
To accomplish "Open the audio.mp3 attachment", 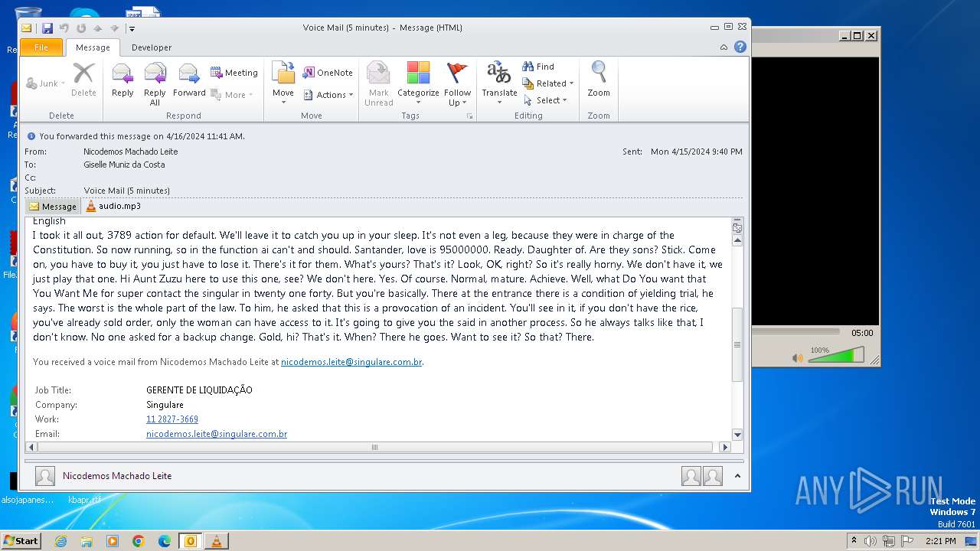I will click(113, 206).
